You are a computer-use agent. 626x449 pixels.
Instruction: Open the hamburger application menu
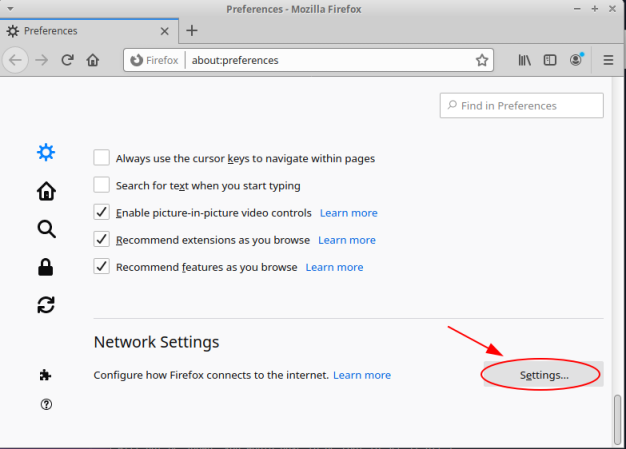point(608,60)
